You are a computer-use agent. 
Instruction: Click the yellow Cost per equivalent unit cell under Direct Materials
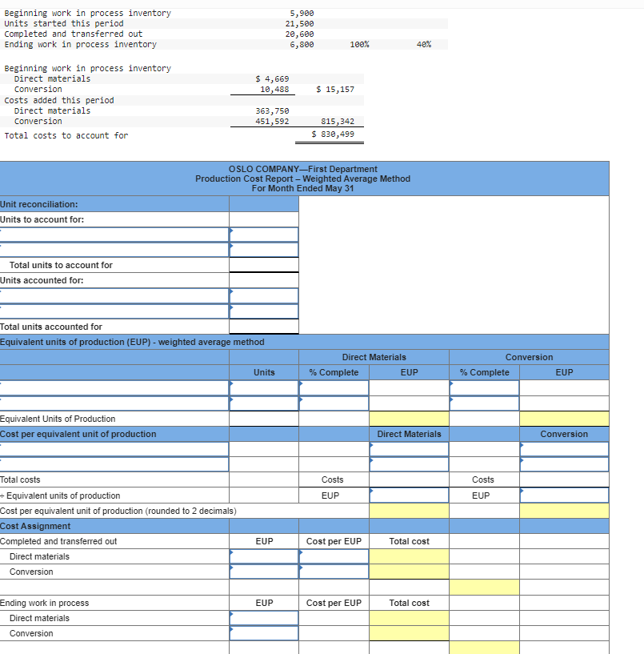coord(410,510)
